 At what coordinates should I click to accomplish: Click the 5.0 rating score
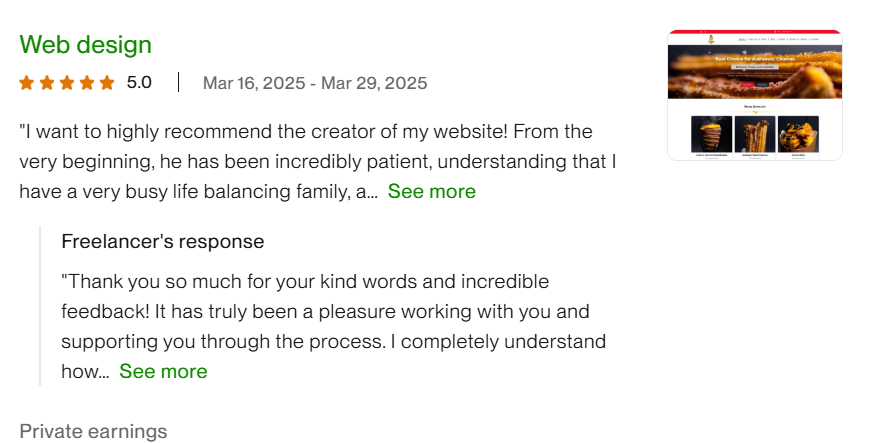[x=139, y=83]
